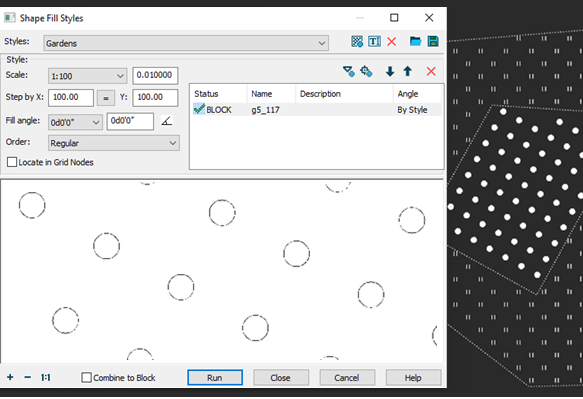Remove the block entry using the red X above the list
The width and height of the screenshot is (583, 399).
click(431, 71)
